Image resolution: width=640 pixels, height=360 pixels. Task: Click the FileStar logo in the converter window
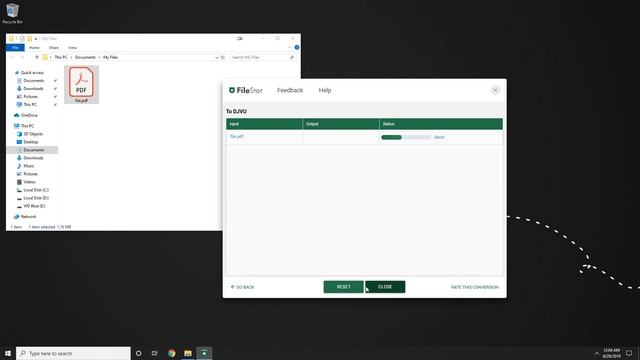246,90
